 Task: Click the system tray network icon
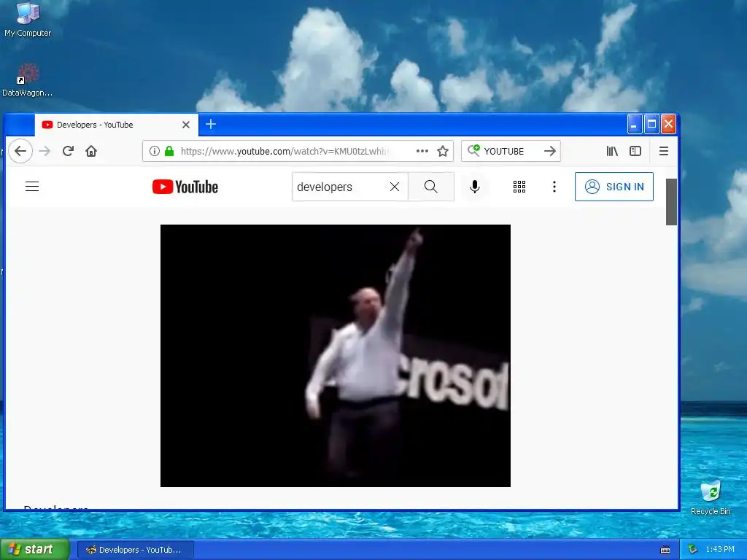(692, 550)
